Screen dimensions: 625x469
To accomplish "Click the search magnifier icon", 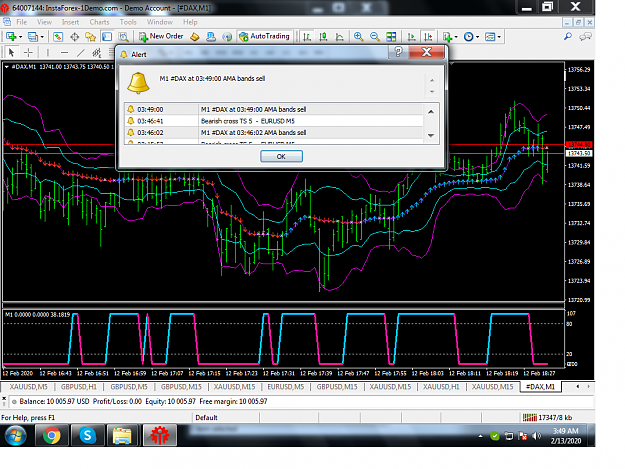I will (x=568, y=37).
